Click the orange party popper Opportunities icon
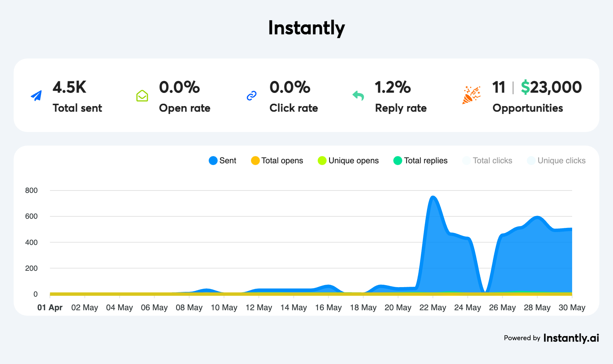The height and width of the screenshot is (364, 613). [x=471, y=95]
